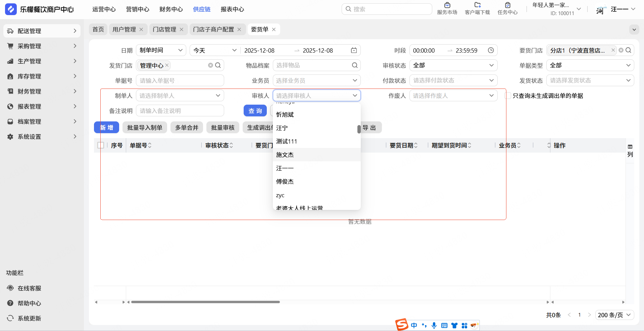Click the reviewer dropdown list scrollbar thumb
Image resolution: width=644 pixels, height=331 pixels.
coord(359,129)
